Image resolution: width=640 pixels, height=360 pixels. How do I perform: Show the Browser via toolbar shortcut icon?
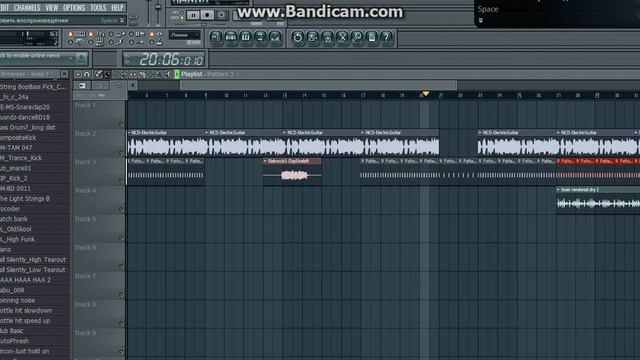click(260, 38)
